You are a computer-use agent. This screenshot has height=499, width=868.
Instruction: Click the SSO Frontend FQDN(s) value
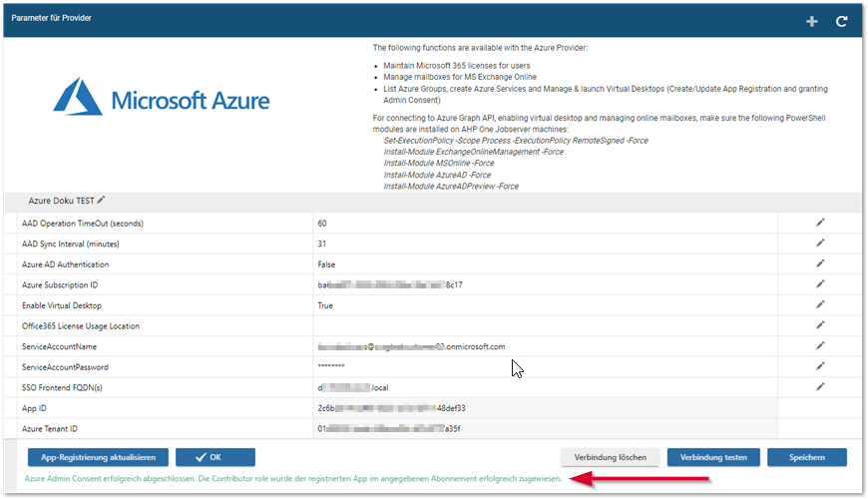[x=353, y=387]
